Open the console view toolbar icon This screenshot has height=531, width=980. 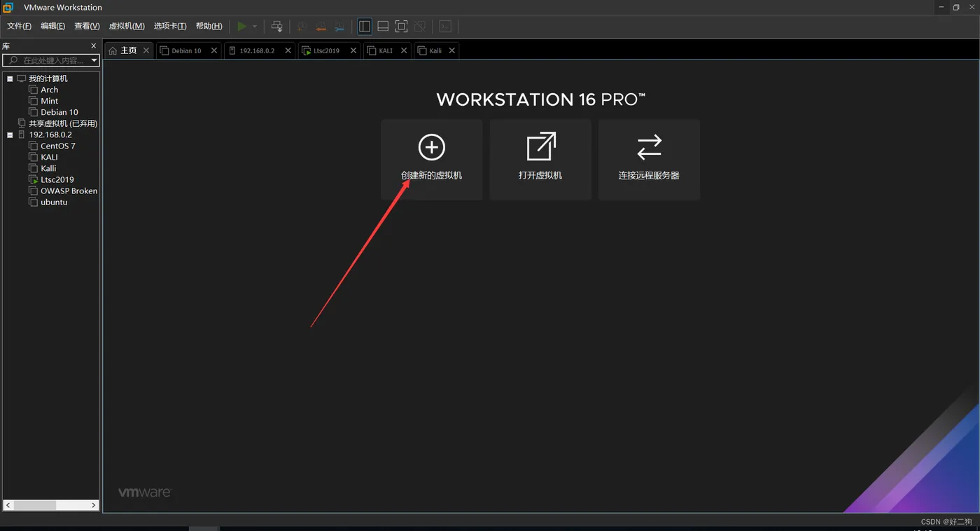click(445, 27)
